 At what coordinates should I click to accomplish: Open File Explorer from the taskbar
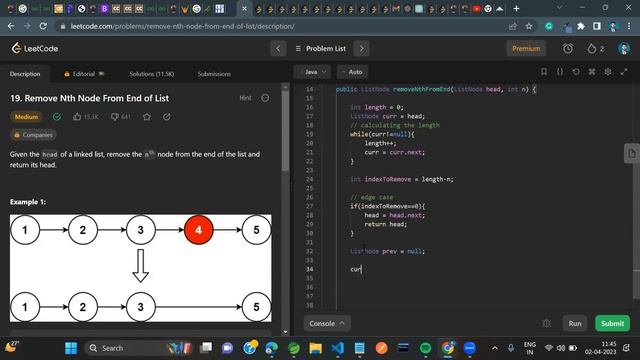[316, 348]
